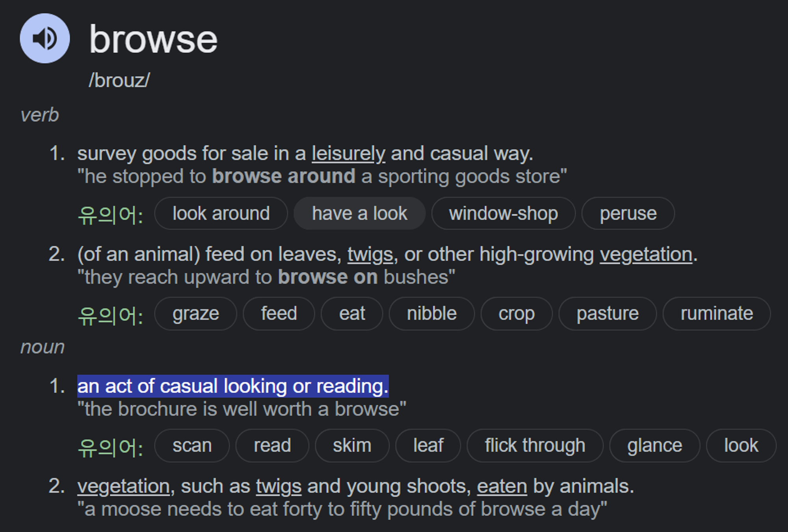Choose the 'pasture' synonym chip

(x=607, y=314)
